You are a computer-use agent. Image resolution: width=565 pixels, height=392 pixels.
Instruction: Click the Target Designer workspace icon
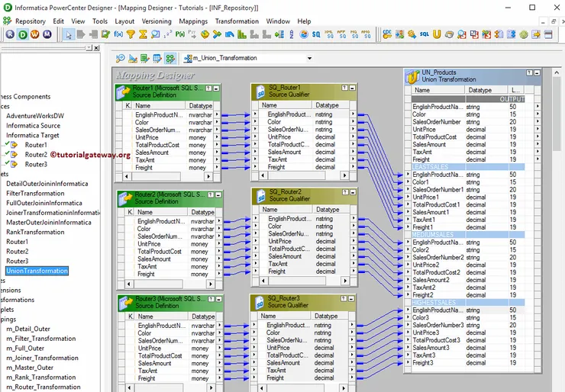pyautogui.click(x=133, y=58)
